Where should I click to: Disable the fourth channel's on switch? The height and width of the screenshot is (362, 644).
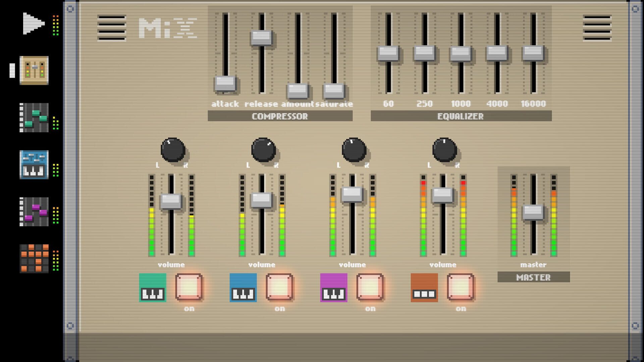pyautogui.click(x=460, y=288)
